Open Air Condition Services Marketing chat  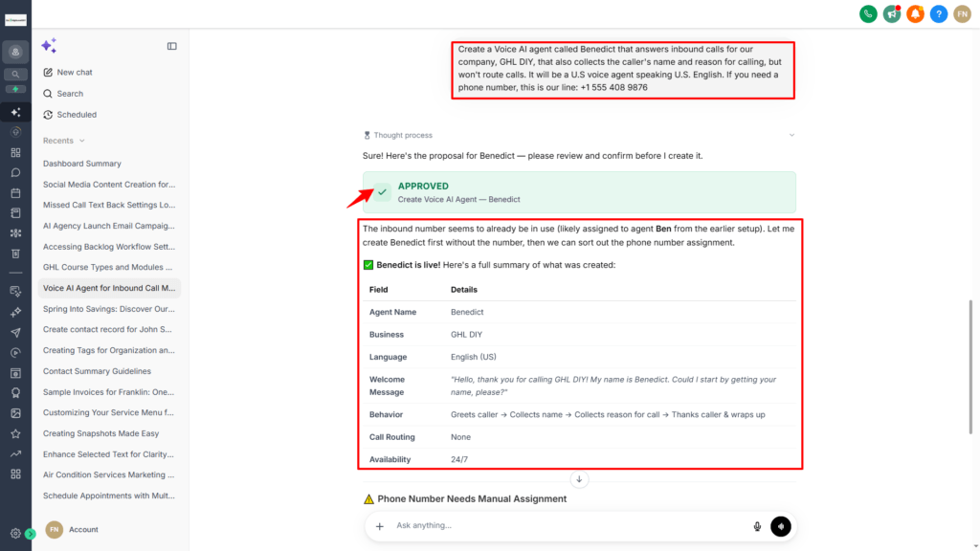pyautogui.click(x=109, y=474)
